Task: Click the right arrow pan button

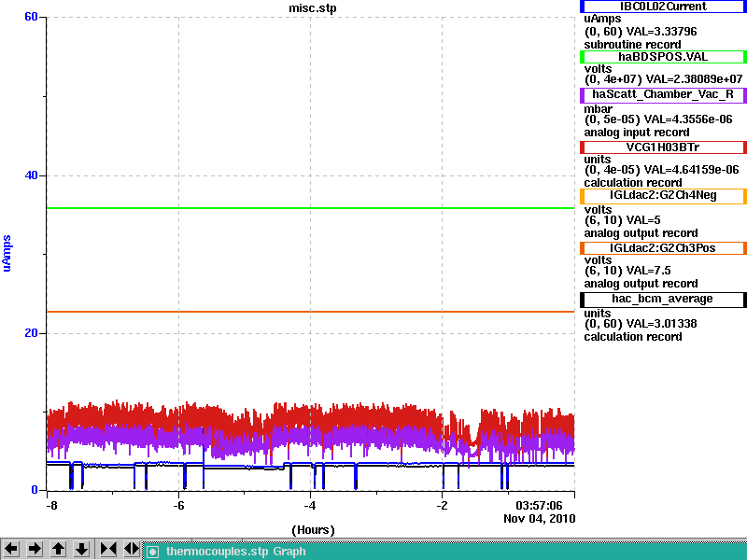Action: click(x=35, y=549)
